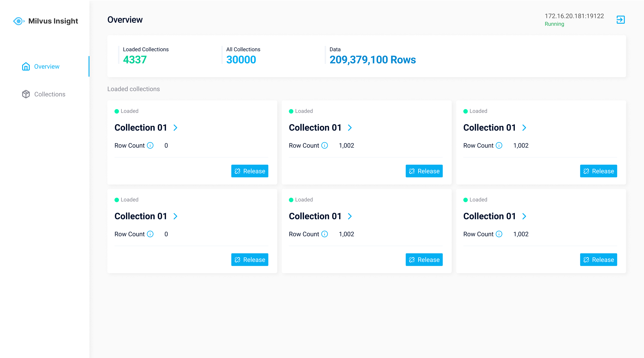The width and height of the screenshot is (644, 358).
Task: Click the Collection 01 title in the top-left card
Action: [141, 128]
